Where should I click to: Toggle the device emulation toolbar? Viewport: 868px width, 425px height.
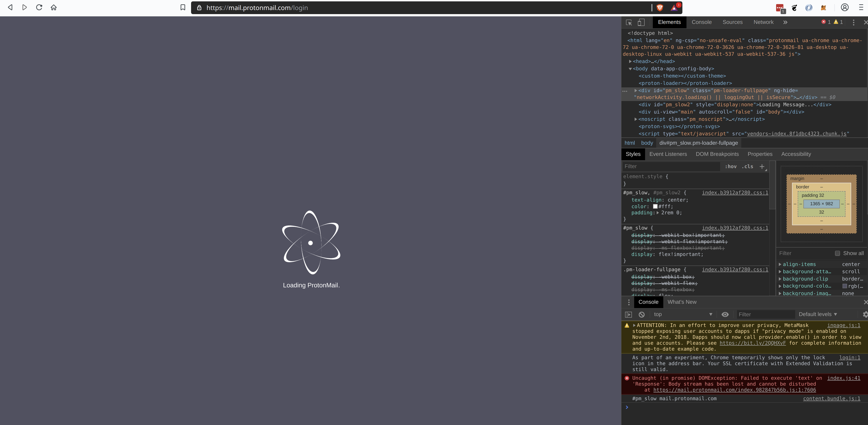(641, 22)
